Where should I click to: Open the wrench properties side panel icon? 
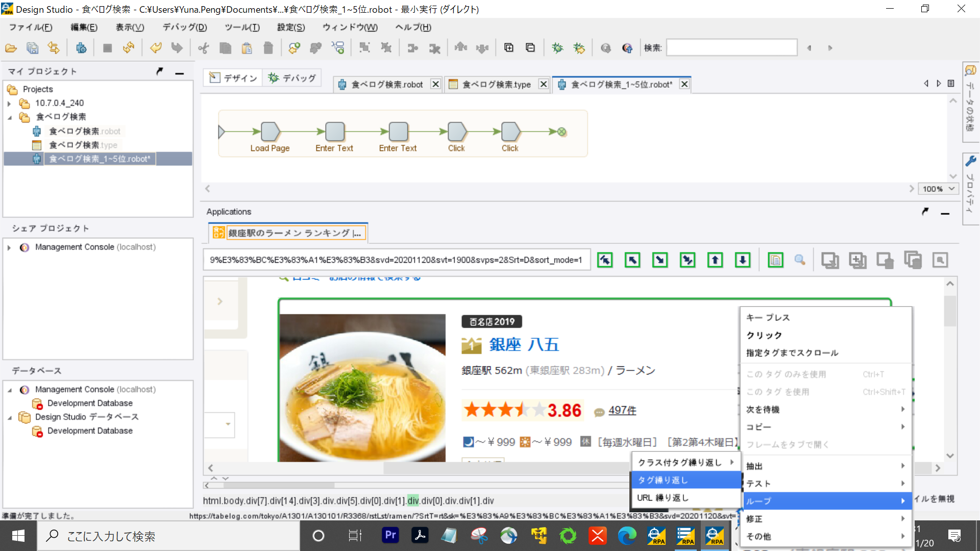(970, 161)
